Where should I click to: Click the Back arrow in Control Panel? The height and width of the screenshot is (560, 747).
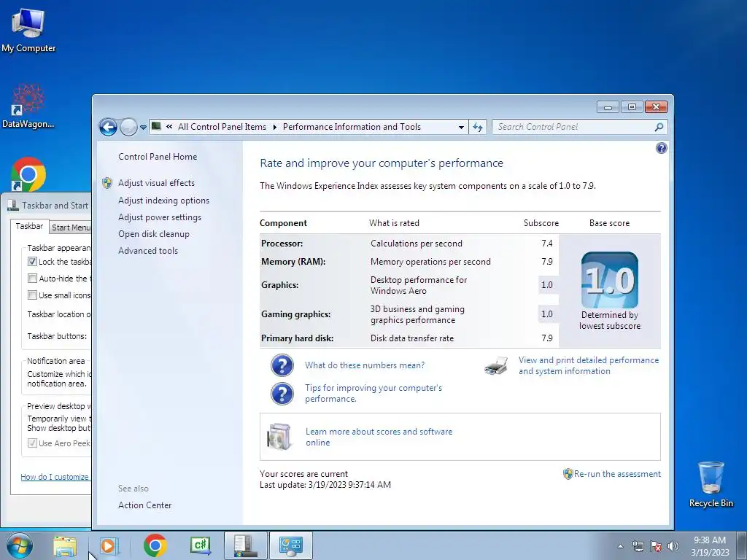pyautogui.click(x=108, y=127)
